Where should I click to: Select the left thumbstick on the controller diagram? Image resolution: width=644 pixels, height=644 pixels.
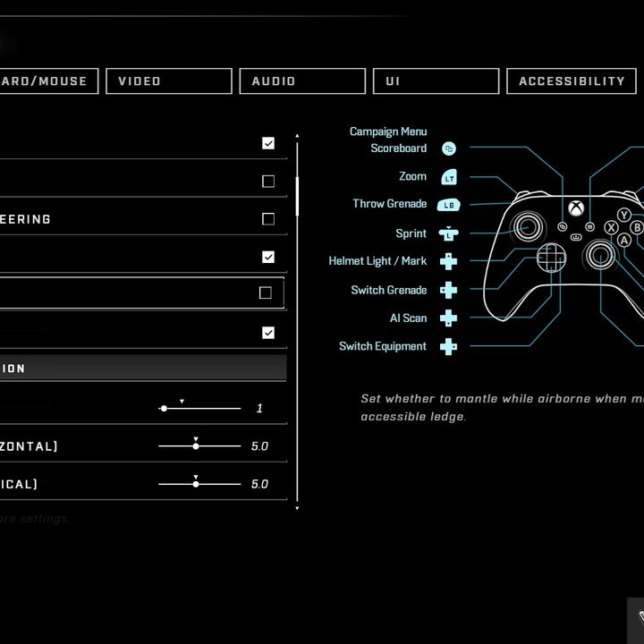pyautogui.click(x=528, y=226)
